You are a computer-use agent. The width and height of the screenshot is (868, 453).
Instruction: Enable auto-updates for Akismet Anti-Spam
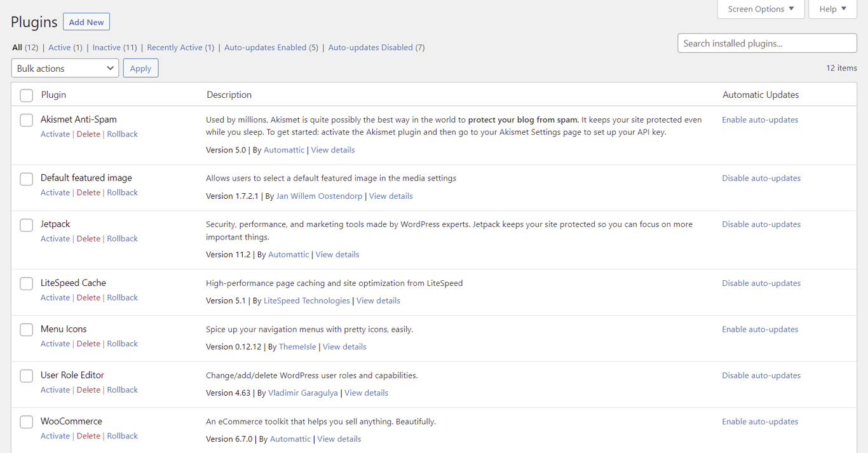pyautogui.click(x=760, y=119)
